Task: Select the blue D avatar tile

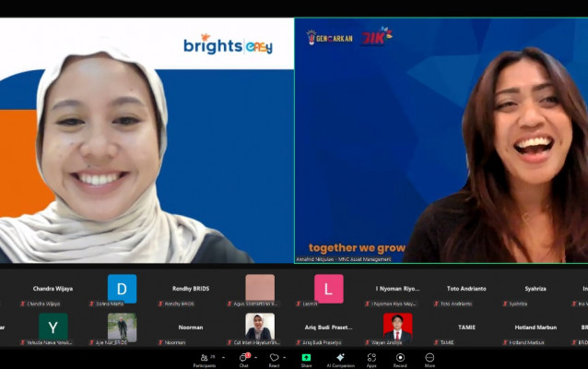Action: pyautogui.click(x=122, y=289)
